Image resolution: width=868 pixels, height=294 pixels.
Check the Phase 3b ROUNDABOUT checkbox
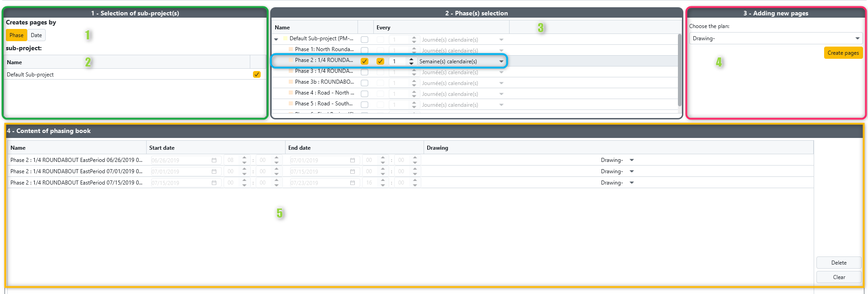click(x=364, y=83)
